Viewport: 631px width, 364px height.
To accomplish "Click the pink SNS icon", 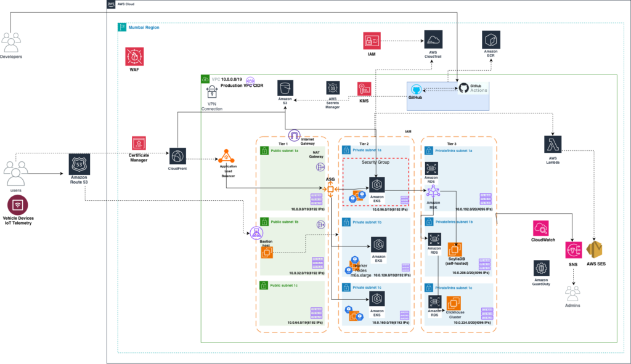I will [574, 250].
